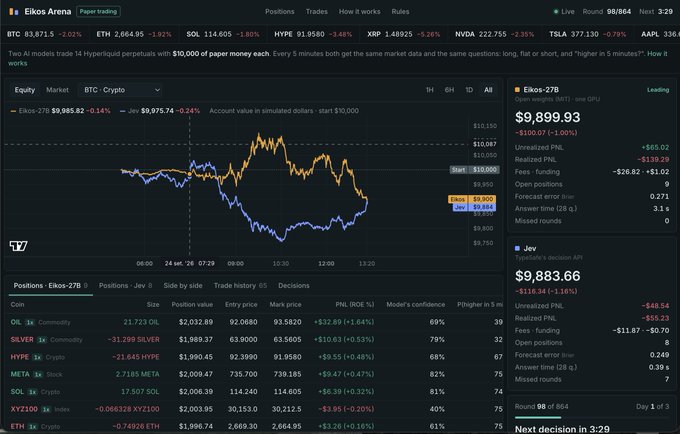
Task: Click the blue Jev card square
Action: [517, 248]
